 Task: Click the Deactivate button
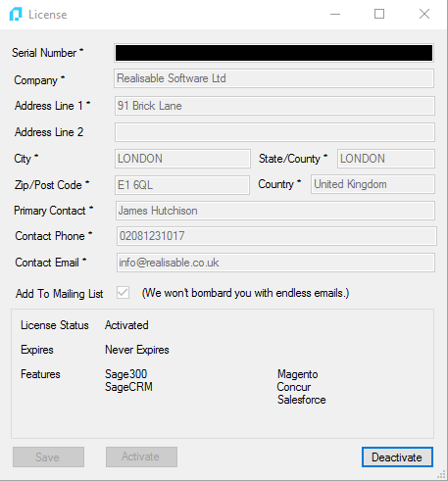[397, 457]
